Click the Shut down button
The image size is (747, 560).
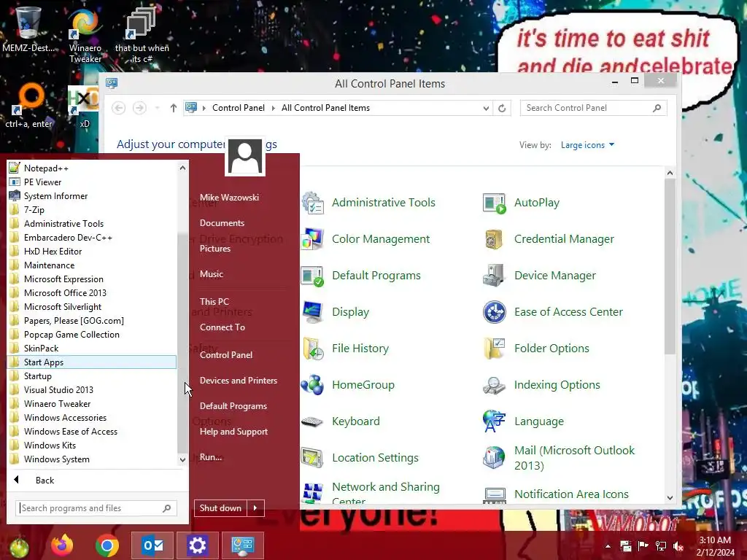coord(220,508)
